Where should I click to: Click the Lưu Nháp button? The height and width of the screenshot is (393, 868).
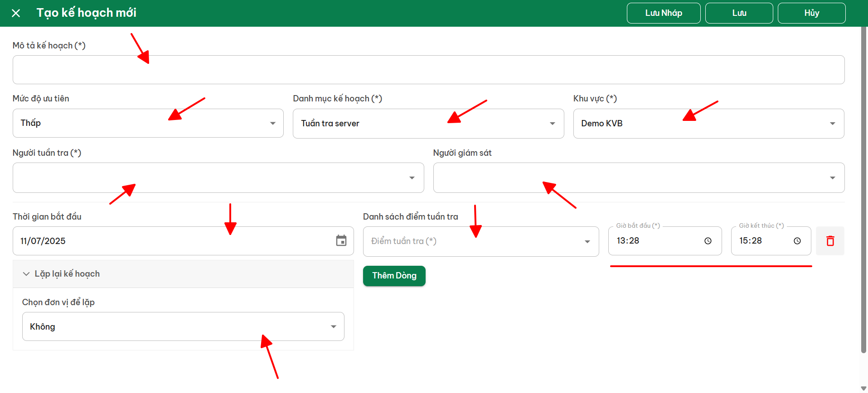[664, 13]
